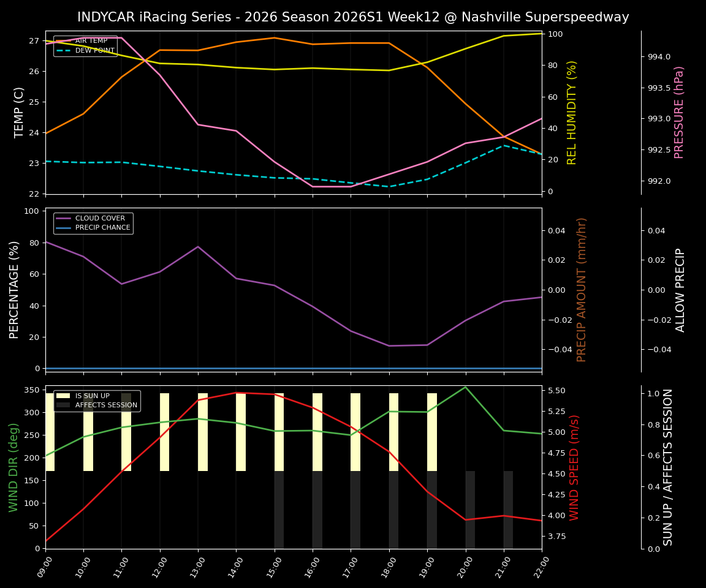Select the IS SUN UP legend marker

click(x=64, y=395)
